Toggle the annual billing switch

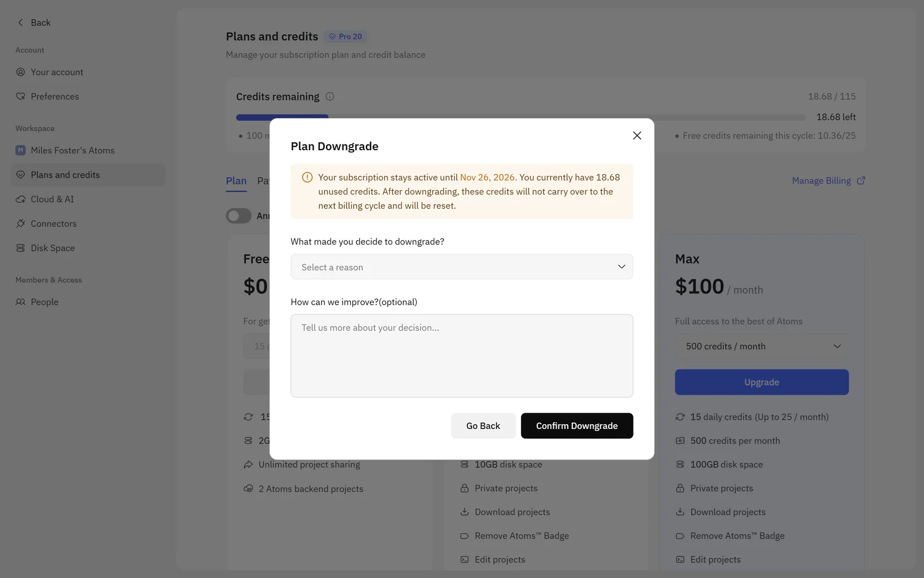[239, 216]
